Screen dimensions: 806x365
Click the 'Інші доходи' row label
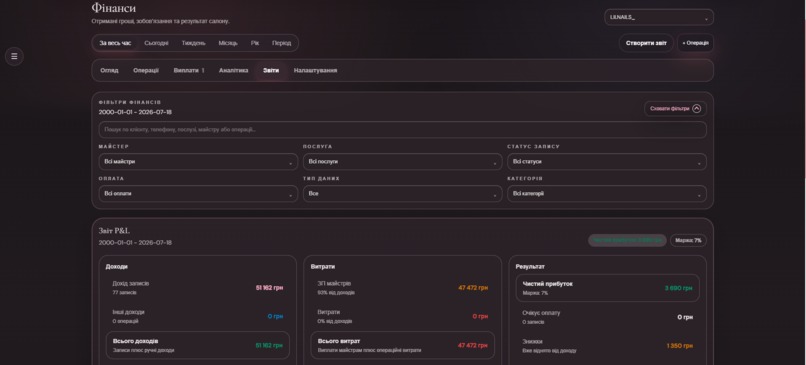tap(129, 312)
